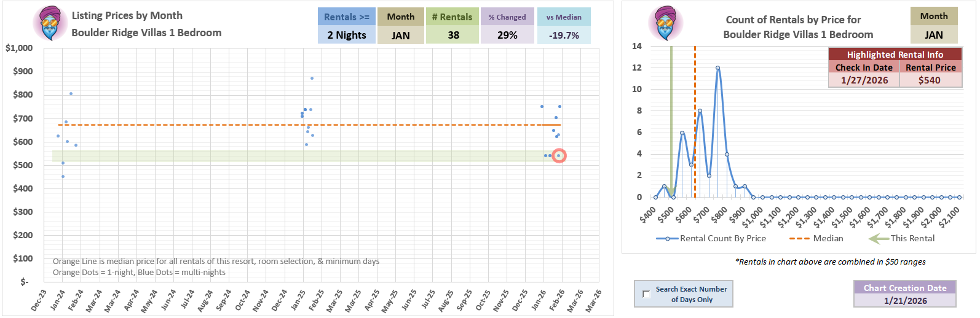Click the orange dashed Median legend marker

799,239
